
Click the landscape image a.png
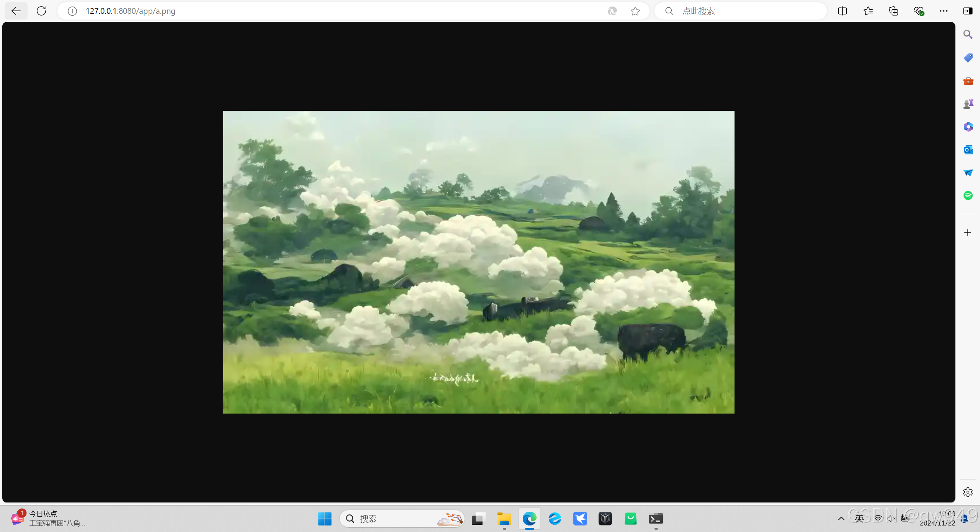479,262
